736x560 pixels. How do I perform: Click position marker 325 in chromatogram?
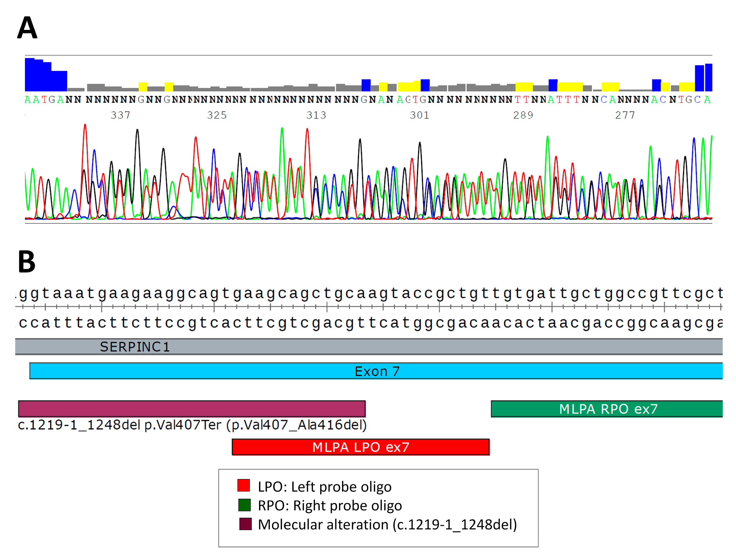coord(217,115)
